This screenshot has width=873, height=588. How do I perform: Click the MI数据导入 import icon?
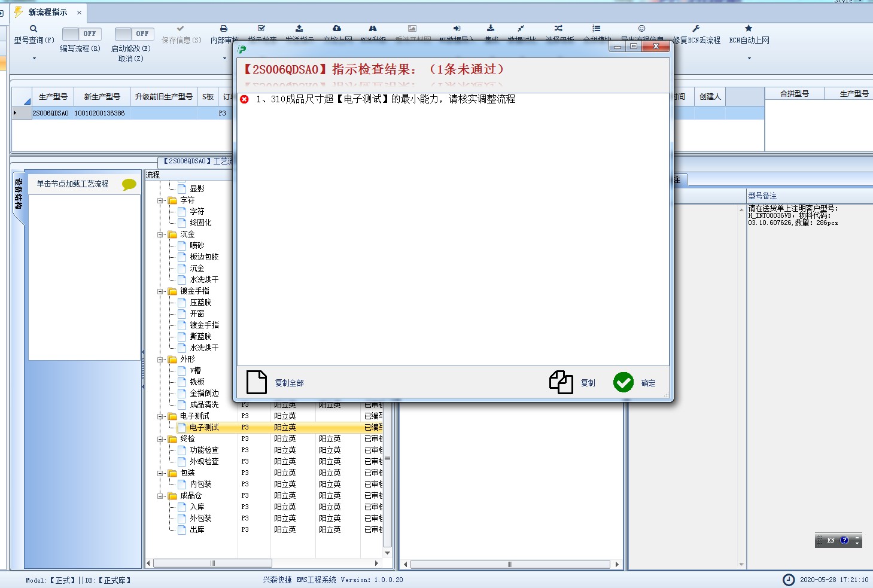click(x=457, y=29)
